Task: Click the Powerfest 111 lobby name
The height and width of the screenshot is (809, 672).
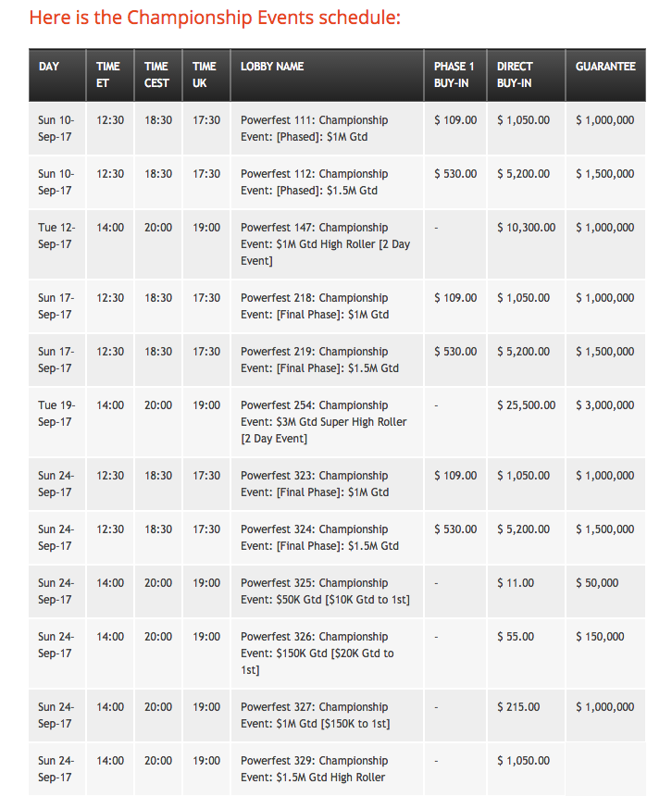Action: 314,129
